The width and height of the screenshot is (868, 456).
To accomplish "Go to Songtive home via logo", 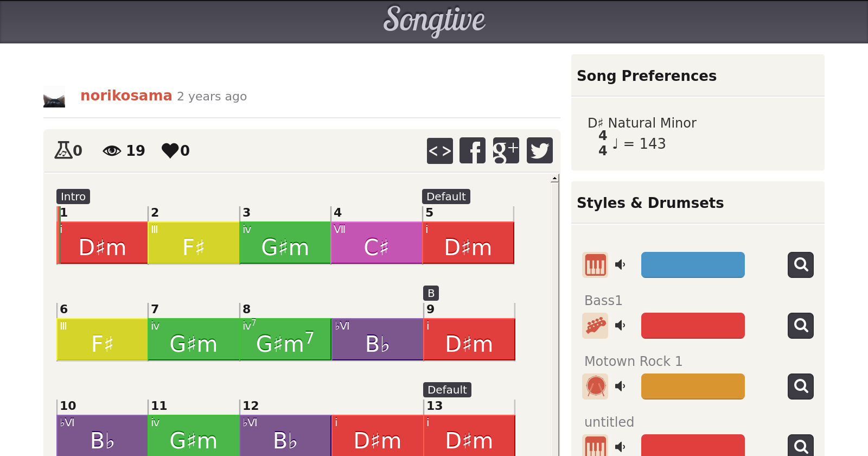I will [x=434, y=21].
